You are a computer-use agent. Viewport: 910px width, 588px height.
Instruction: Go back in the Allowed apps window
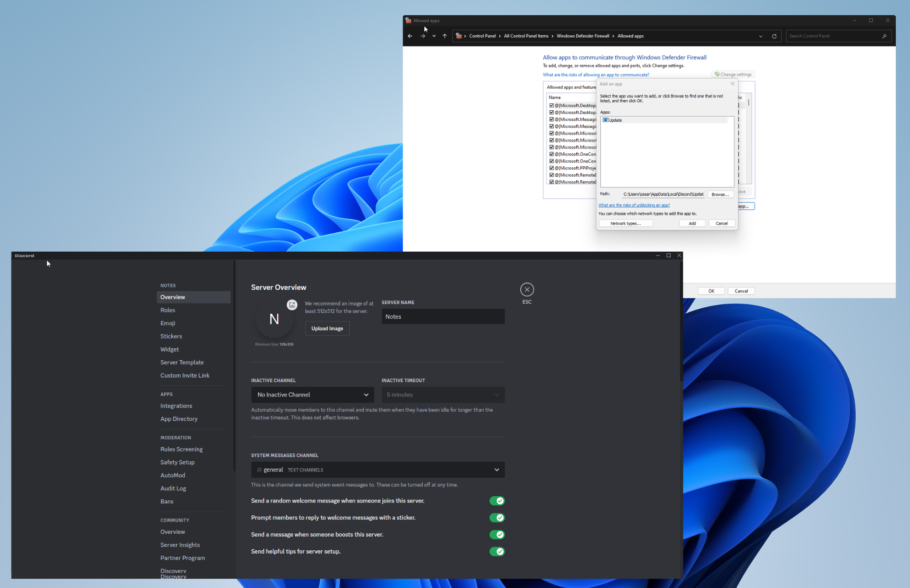tap(410, 36)
